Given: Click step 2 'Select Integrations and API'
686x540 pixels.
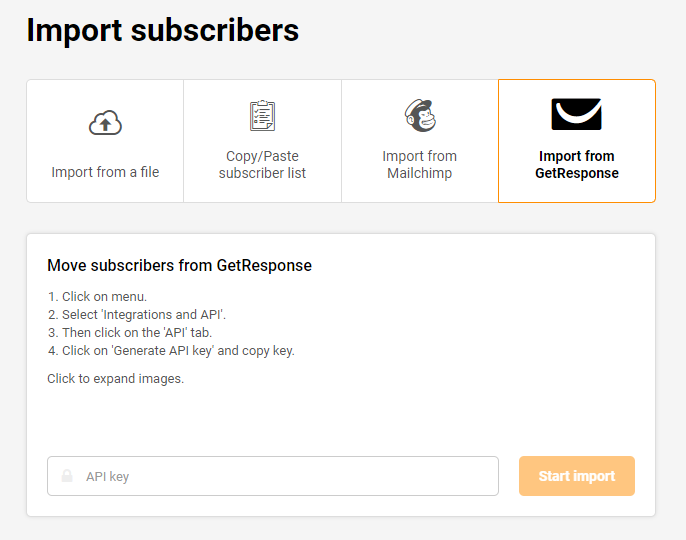Looking at the screenshot, I should pyautogui.click(x=137, y=315).
